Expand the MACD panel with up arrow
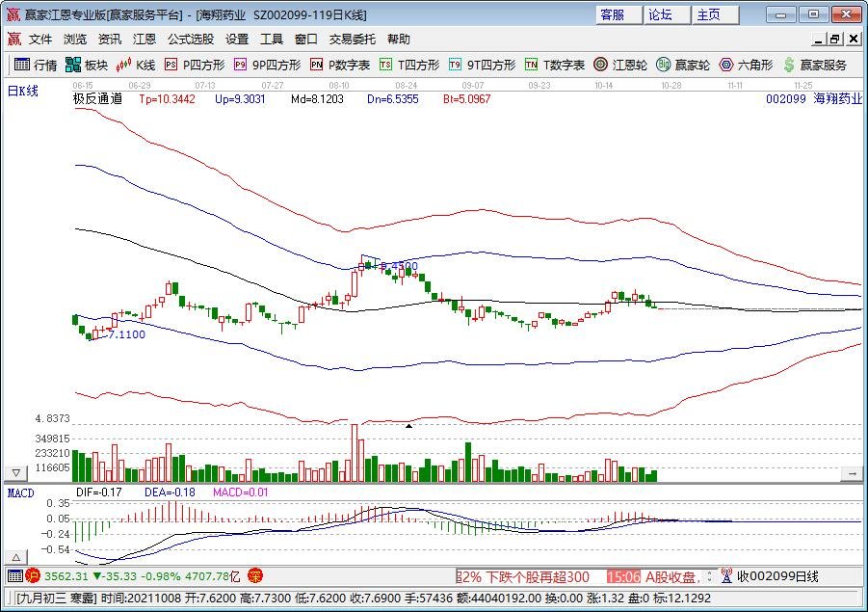 pos(15,558)
